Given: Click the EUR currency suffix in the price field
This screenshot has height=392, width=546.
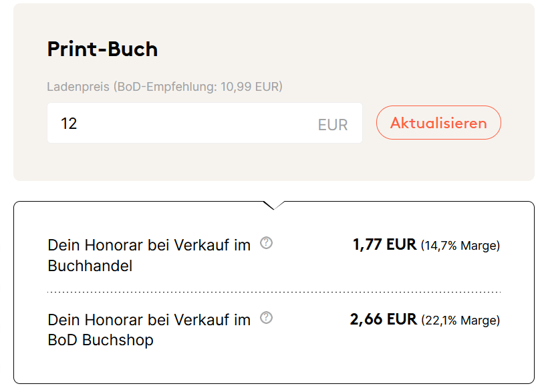Looking at the screenshot, I should [x=332, y=125].
